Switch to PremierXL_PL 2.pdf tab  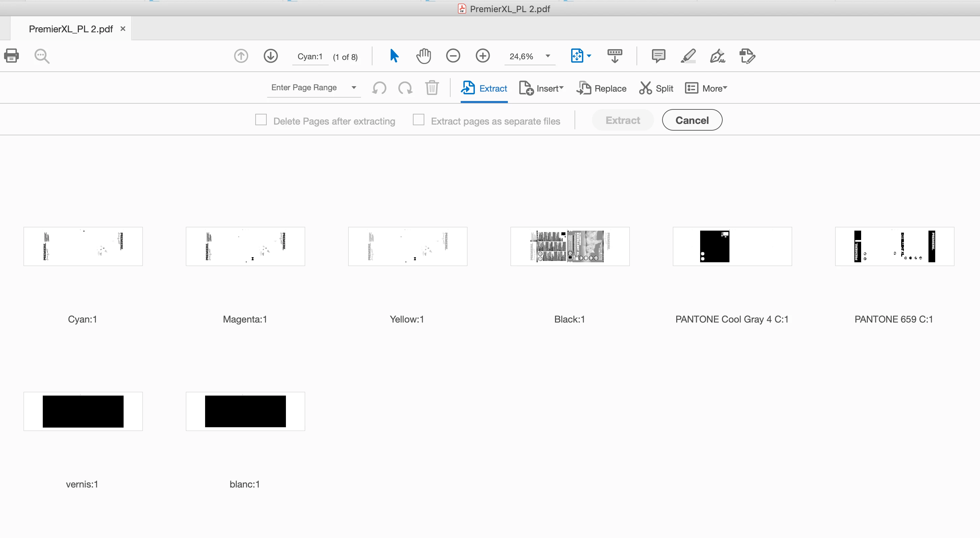71,29
